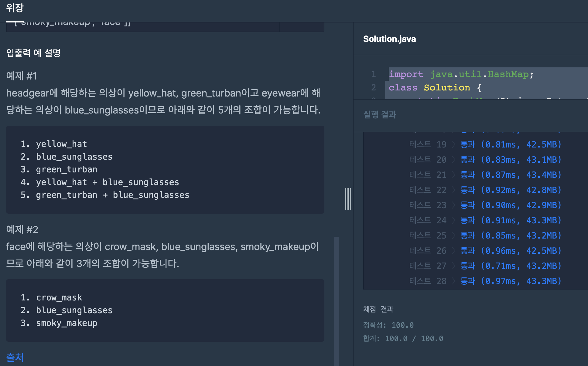Click the example #1 combinations code block
This screenshot has width=588, height=366.
(x=165, y=169)
